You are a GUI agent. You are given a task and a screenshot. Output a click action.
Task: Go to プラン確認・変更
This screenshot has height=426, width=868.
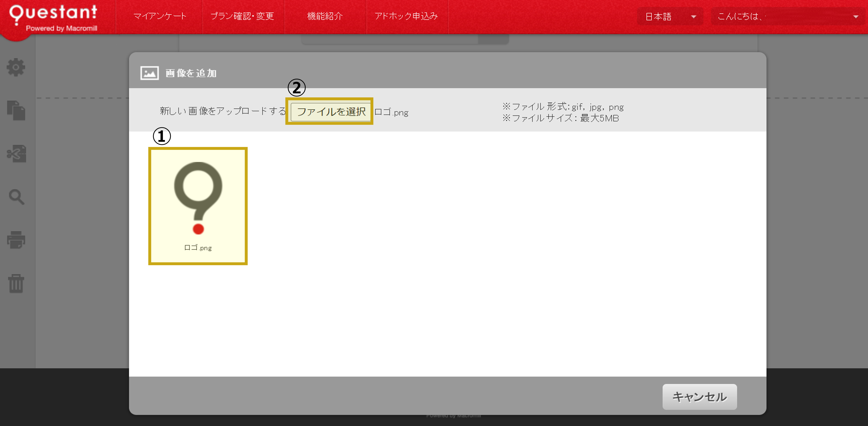click(242, 16)
